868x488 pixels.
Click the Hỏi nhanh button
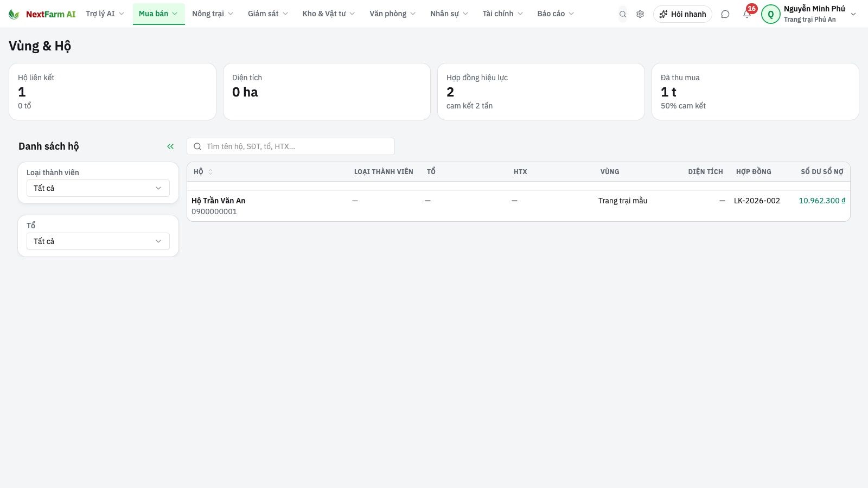[682, 14]
